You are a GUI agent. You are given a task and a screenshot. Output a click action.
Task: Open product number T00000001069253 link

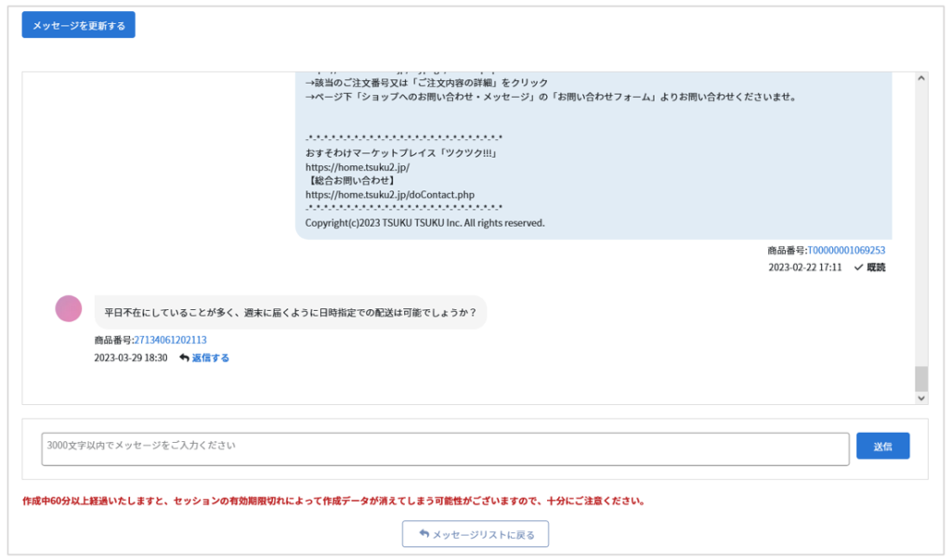click(845, 250)
